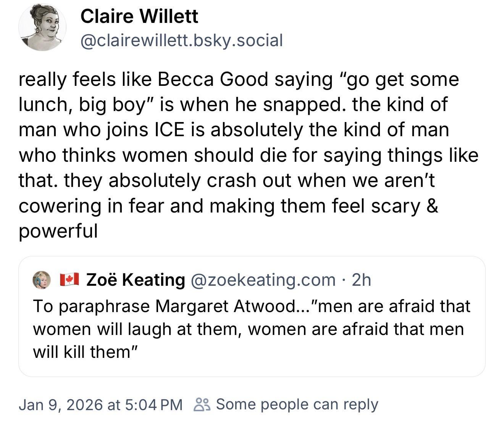
Task: Click the Claire Willett display name
Action: (x=139, y=16)
